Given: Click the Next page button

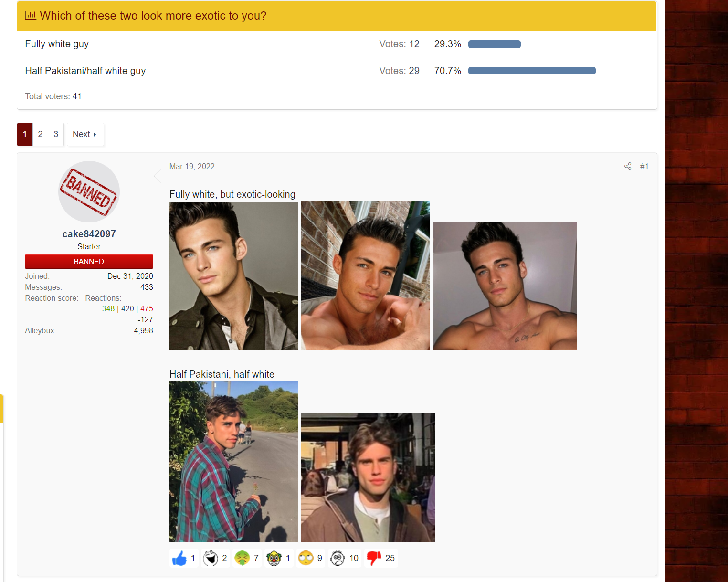Looking at the screenshot, I should [85, 134].
